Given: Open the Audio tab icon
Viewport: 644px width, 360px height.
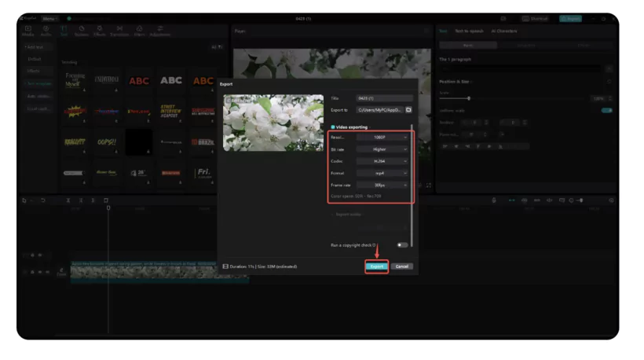Looking at the screenshot, I should pyautogui.click(x=46, y=31).
